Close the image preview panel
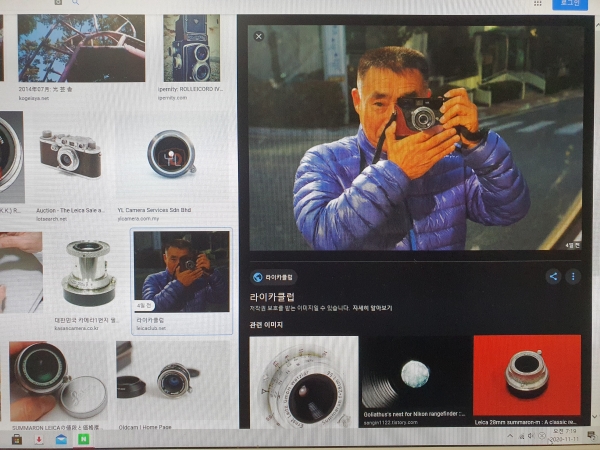600x450 pixels. [259, 36]
